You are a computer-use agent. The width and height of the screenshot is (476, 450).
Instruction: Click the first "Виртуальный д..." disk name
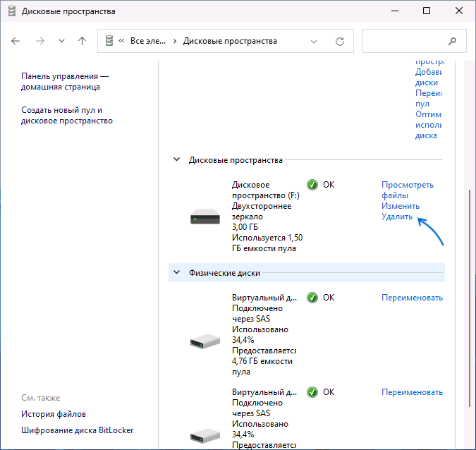264,298
